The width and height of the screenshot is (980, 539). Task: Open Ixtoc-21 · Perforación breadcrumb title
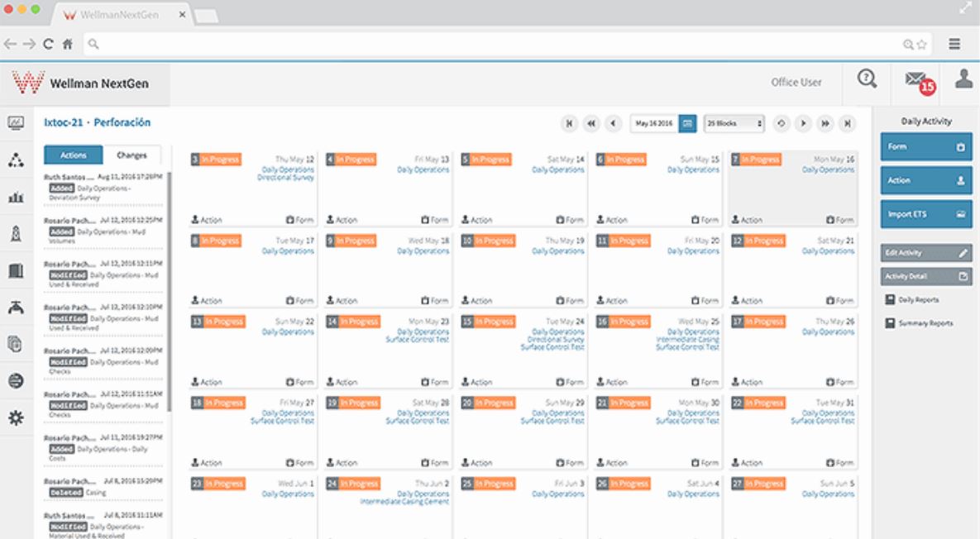pos(97,122)
